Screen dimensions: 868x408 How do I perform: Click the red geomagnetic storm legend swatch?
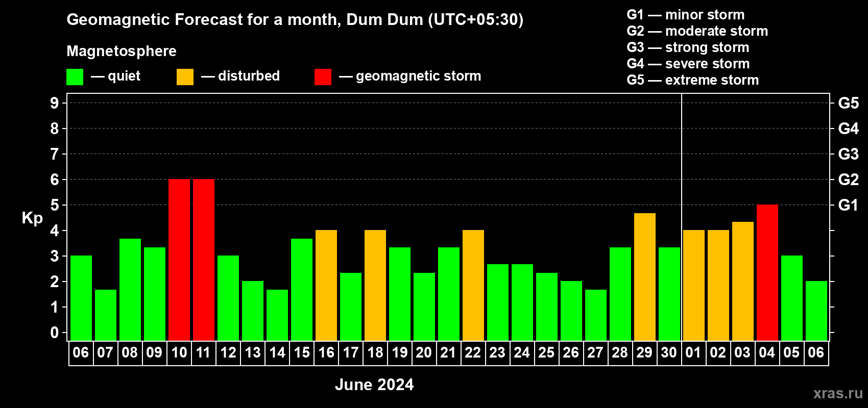(323, 77)
